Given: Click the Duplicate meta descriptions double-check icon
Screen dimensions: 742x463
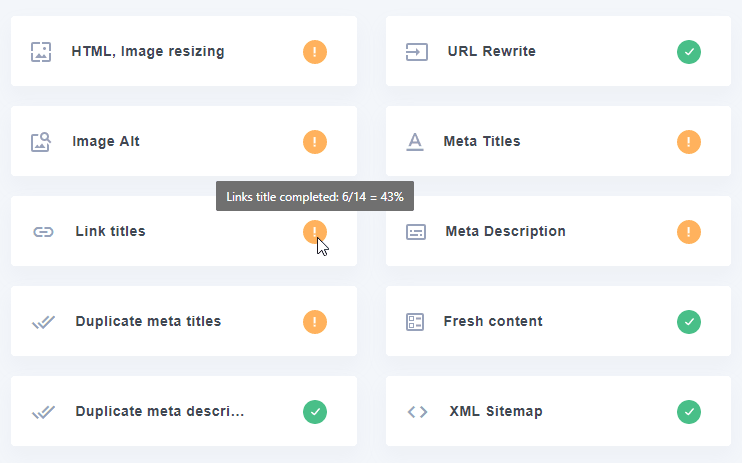Looking at the screenshot, I should point(43,412).
